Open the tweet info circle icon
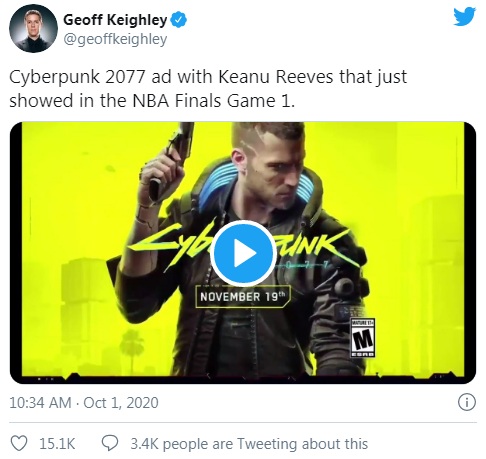486x459 pixels. pyautogui.click(x=467, y=402)
